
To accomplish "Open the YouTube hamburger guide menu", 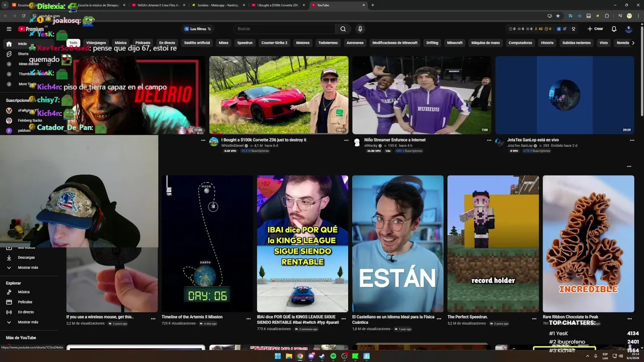I will [9, 29].
